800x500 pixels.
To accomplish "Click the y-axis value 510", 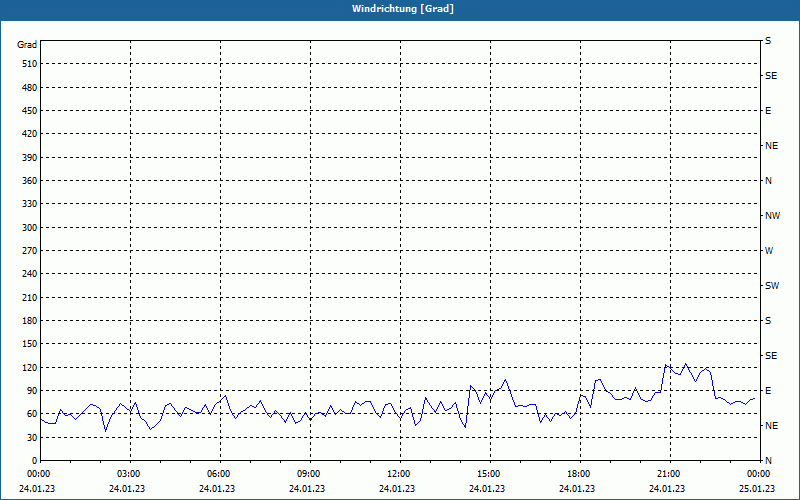I will [30, 64].
